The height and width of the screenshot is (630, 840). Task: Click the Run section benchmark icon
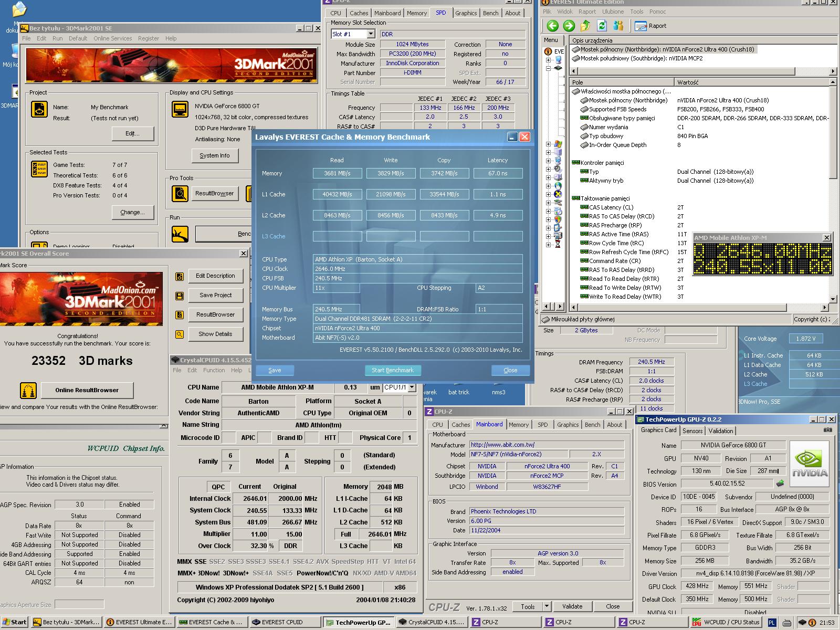[x=180, y=234]
